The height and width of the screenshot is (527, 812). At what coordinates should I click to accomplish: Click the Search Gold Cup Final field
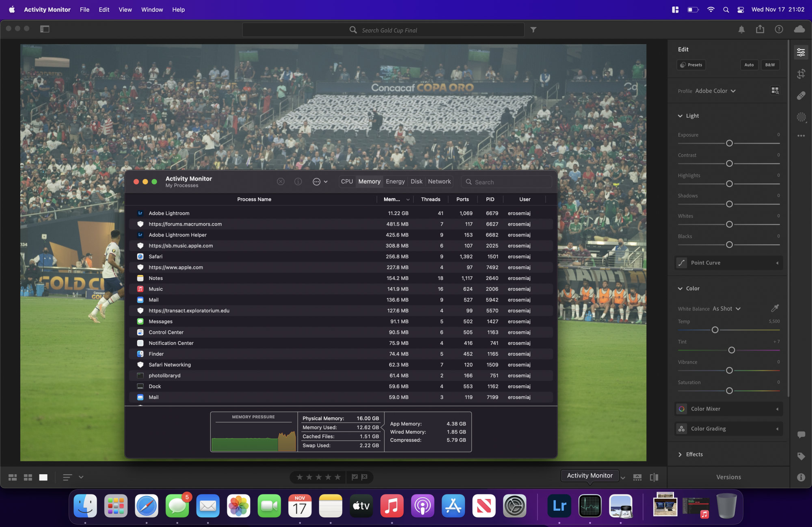coord(383,30)
